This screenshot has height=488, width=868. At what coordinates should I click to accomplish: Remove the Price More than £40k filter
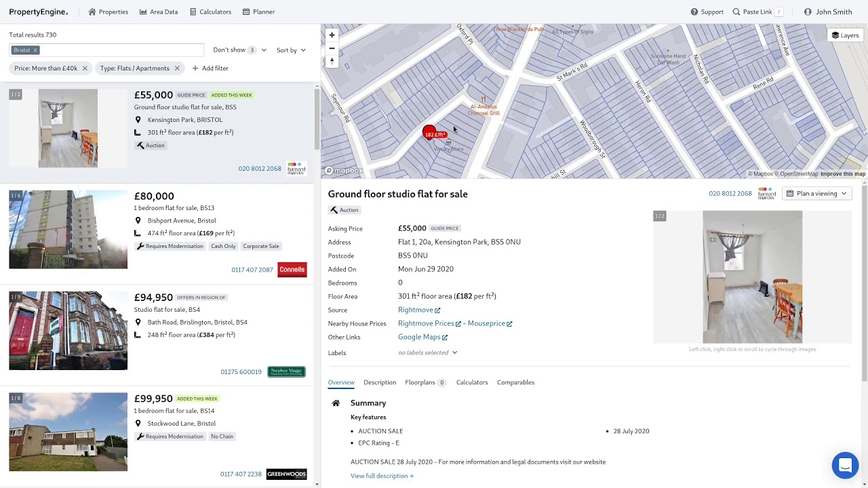tap(85, 68)
